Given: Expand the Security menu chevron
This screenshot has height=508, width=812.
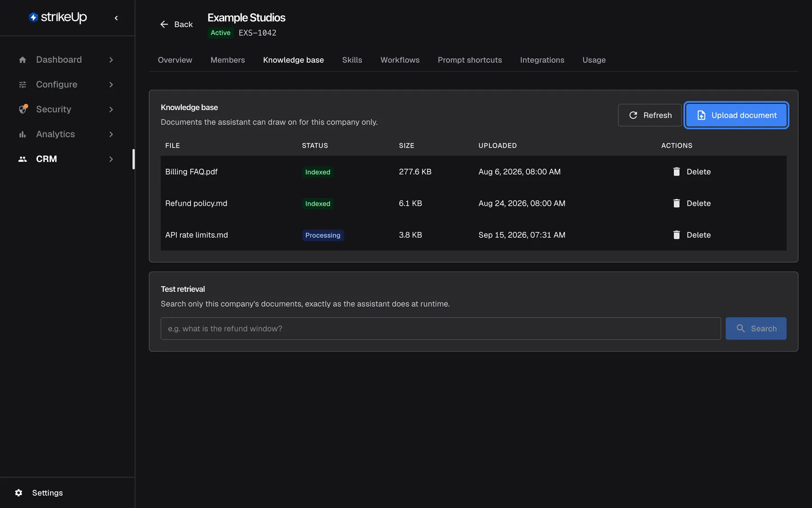Looking at the screenshot, I should (x=111, y=109).
